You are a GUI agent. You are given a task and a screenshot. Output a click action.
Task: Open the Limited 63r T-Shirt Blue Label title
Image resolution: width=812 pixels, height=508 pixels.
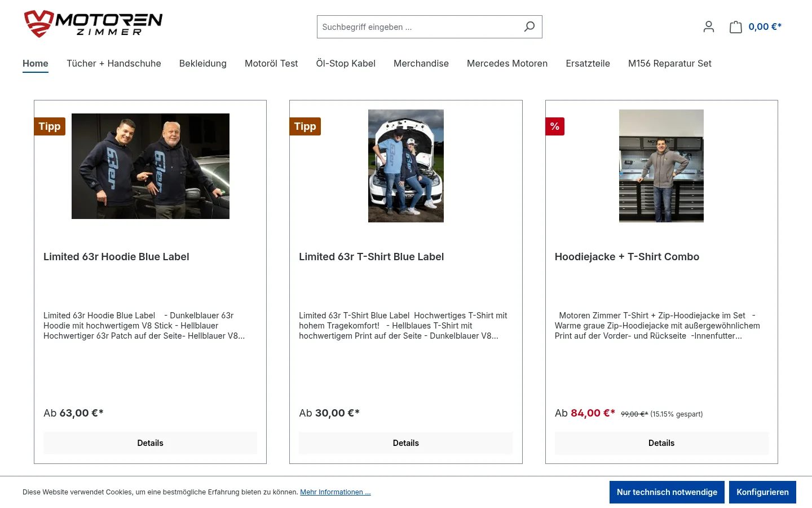[x=372, y=257]
